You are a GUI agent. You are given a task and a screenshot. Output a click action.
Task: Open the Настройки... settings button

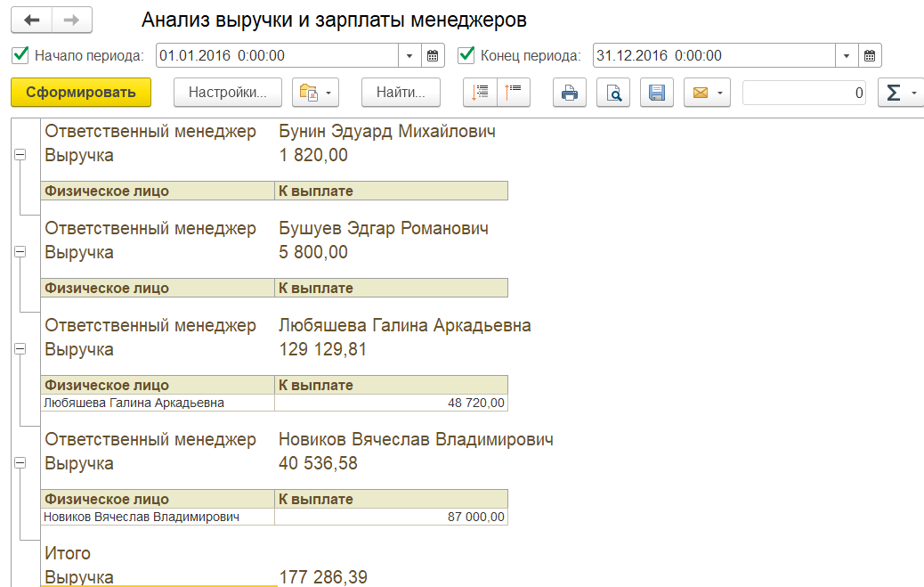pos(228,93)
